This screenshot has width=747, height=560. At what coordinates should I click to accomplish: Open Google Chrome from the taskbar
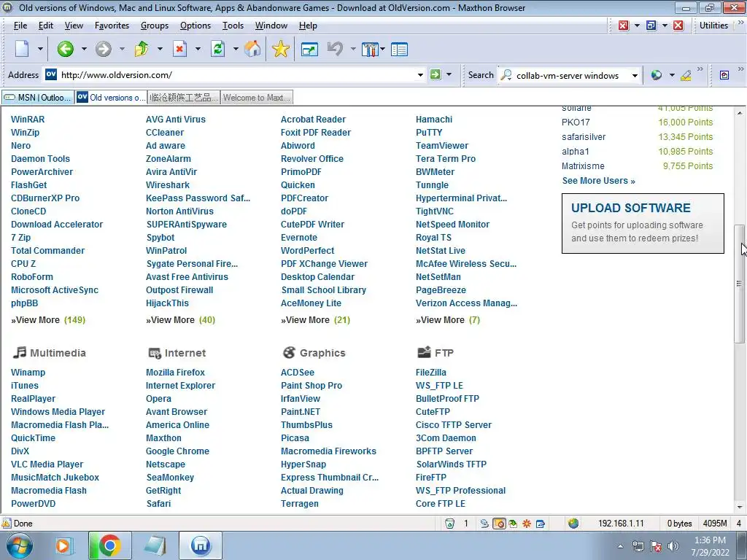point(109,545)
